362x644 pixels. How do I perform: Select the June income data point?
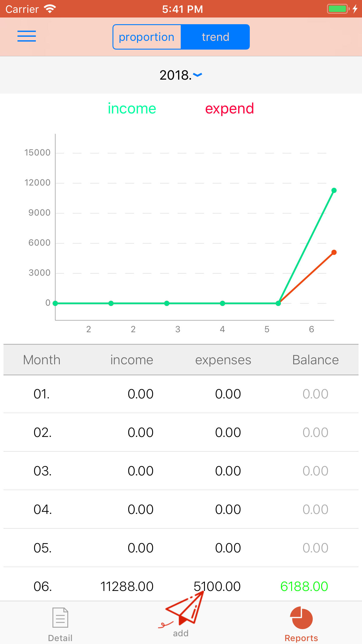point(334,190)
